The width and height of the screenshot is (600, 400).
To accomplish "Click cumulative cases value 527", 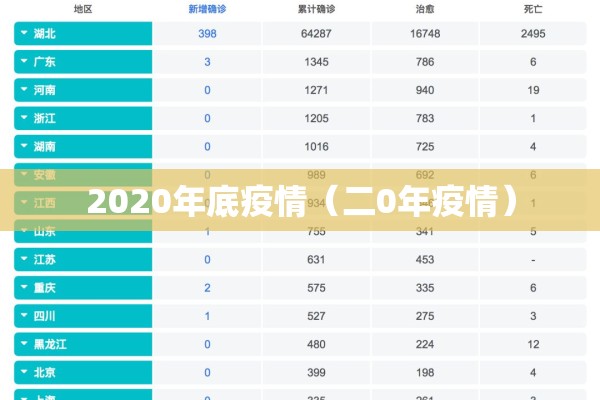I will [x=316, y=316].
